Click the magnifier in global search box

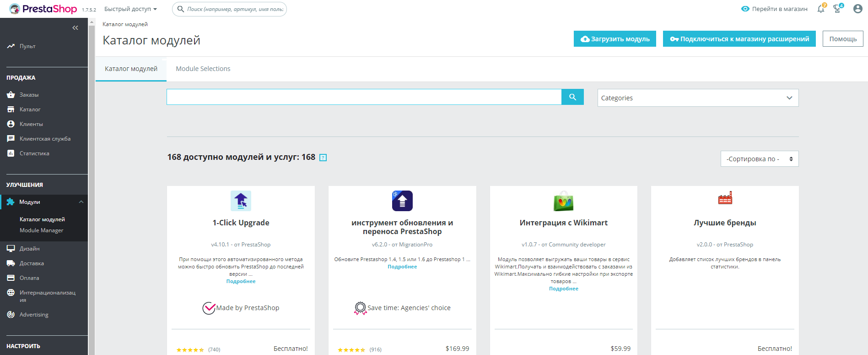tap(181, 9)
